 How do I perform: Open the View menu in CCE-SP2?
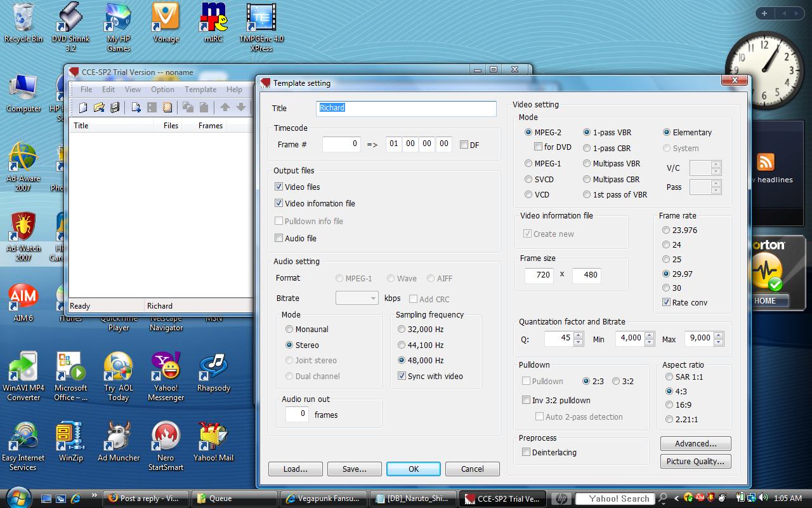(x=133, y=90)
